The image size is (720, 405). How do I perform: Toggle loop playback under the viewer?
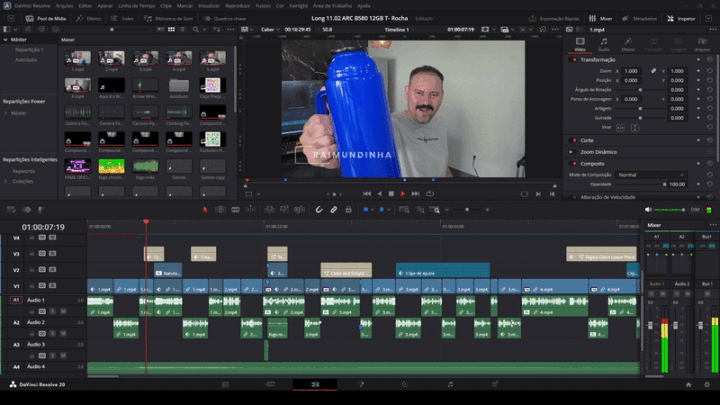coord(432,193)
